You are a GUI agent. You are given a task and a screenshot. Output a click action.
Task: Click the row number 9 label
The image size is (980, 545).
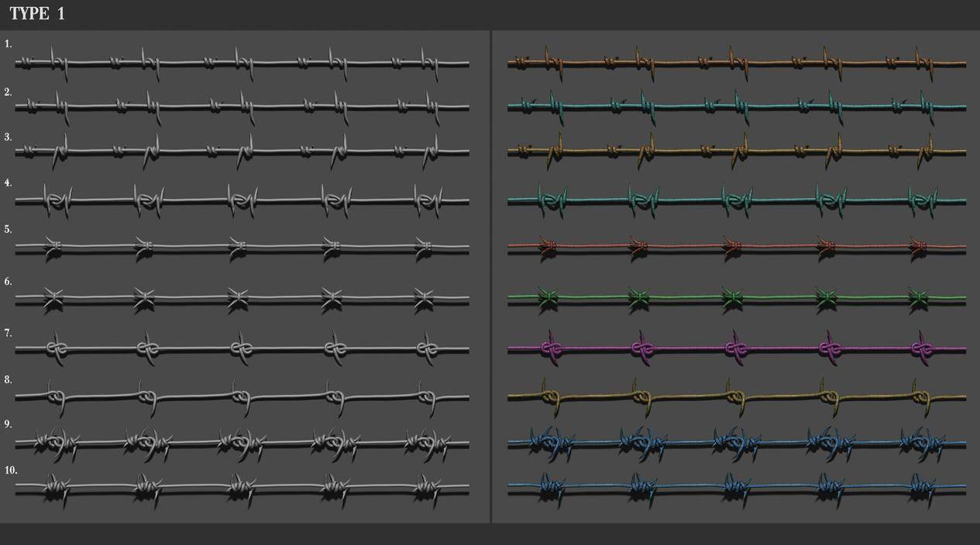coord(8,424)
